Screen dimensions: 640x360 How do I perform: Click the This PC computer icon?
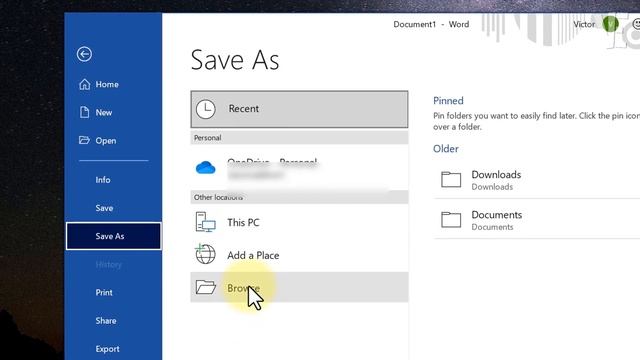pos(206,222)
